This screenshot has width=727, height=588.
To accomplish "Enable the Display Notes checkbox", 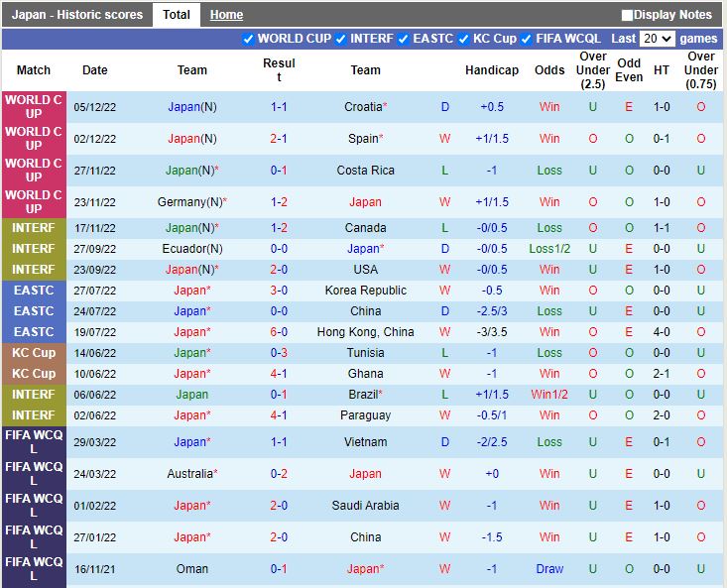I will pos(627,15).
